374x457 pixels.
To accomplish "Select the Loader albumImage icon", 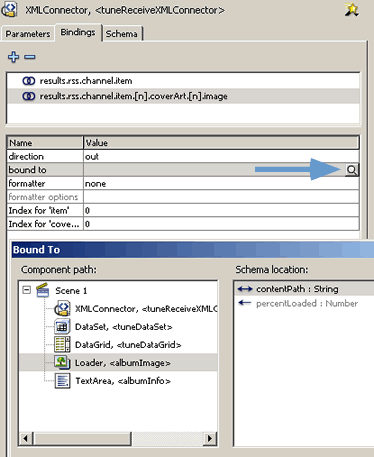I will pos(62,362).
